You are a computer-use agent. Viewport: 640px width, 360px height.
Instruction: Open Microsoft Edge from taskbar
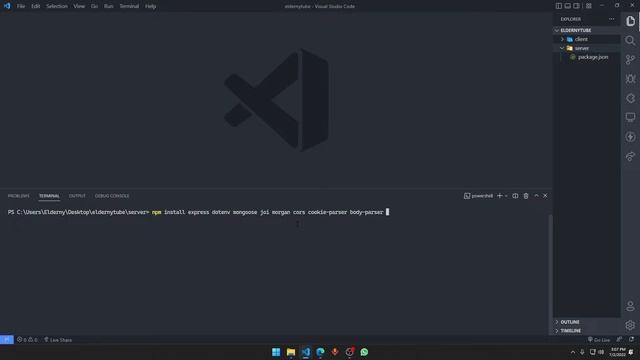(x=320, y=352)
